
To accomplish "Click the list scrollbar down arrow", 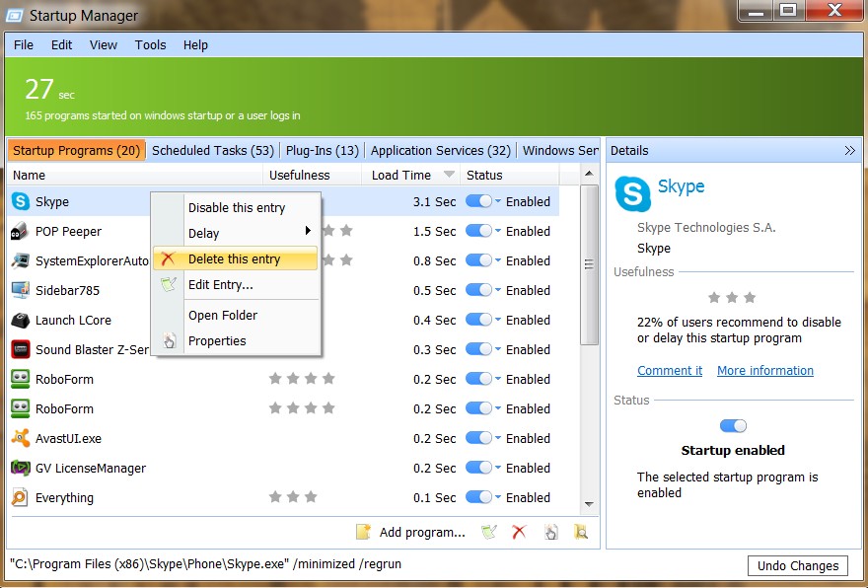I will tap(589, 504).
